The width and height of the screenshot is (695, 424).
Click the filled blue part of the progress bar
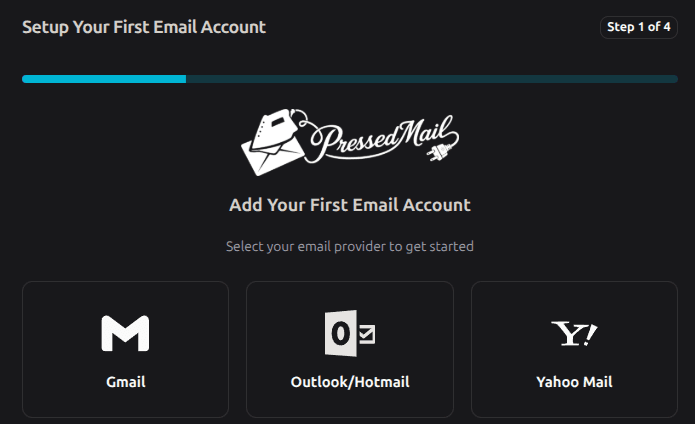click(104, 78)
